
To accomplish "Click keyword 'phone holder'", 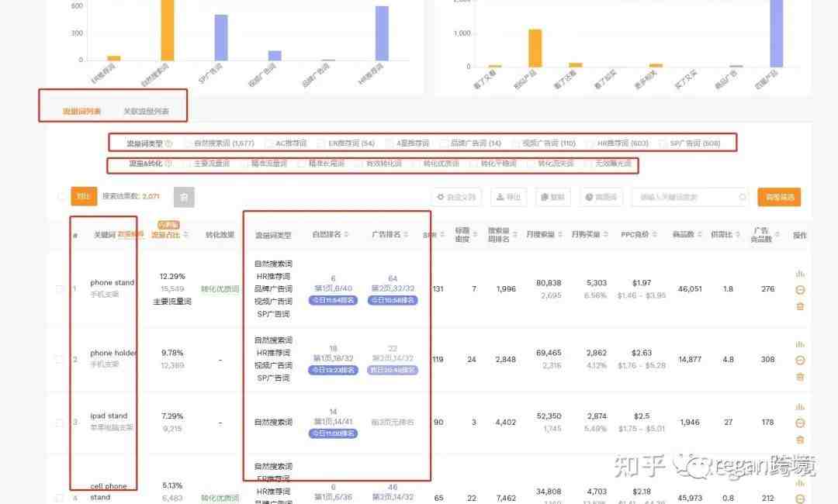I will (113, 353).
